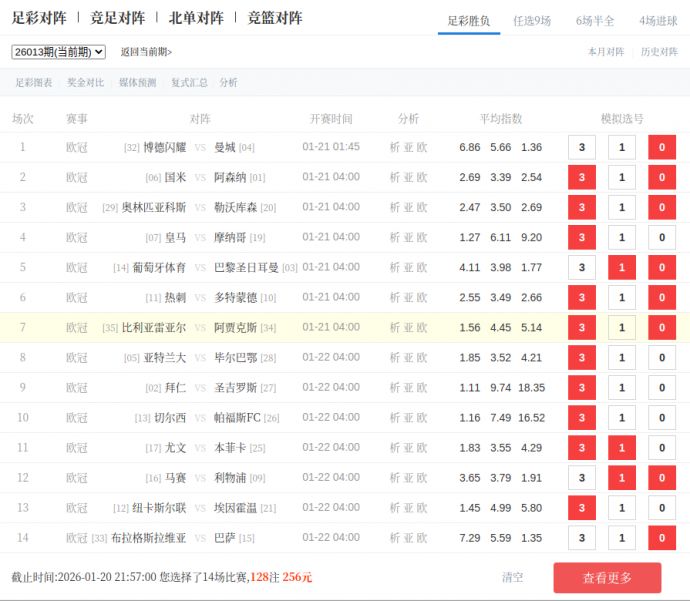Toggle pick 0 for 皇马 vs 摩纳哥

[x=661, y=238]
